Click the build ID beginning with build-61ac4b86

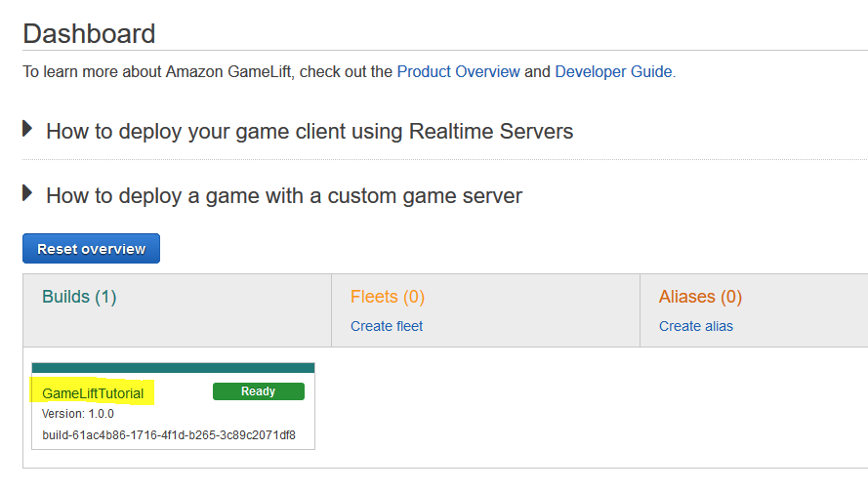coord(169,434)
